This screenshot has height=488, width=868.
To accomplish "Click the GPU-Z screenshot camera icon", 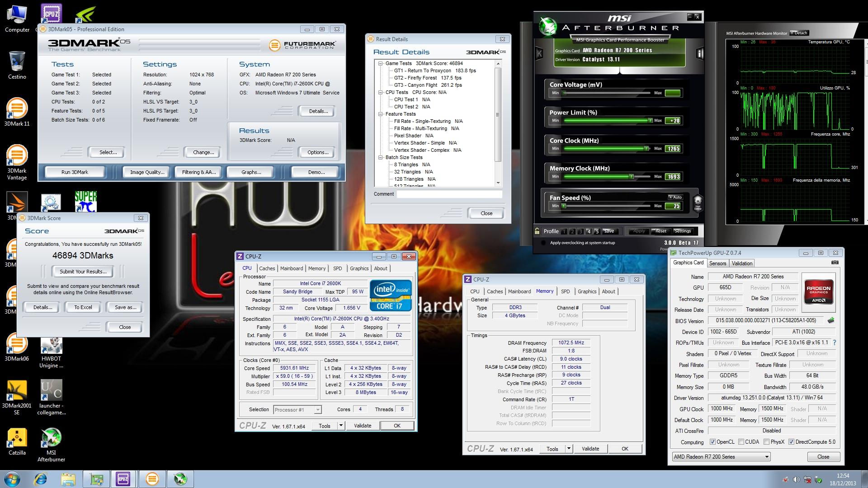I will click(835, 263).
